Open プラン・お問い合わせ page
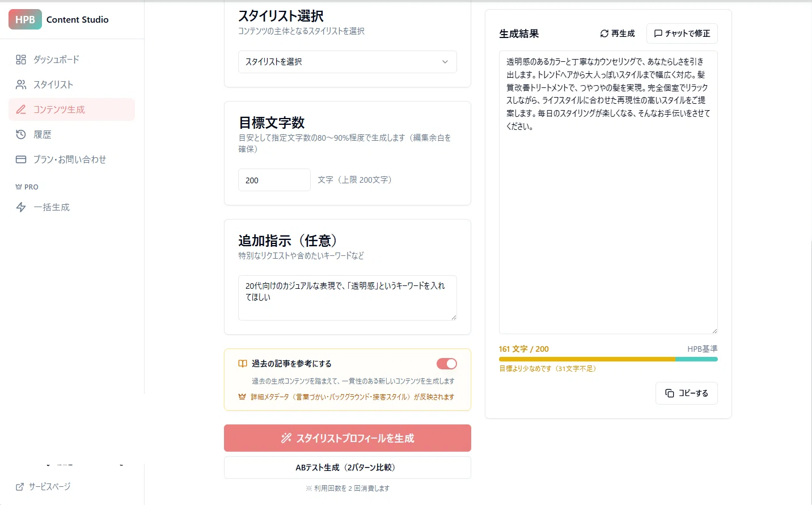Screen dimensions: 812x505 tap(72, 159)
